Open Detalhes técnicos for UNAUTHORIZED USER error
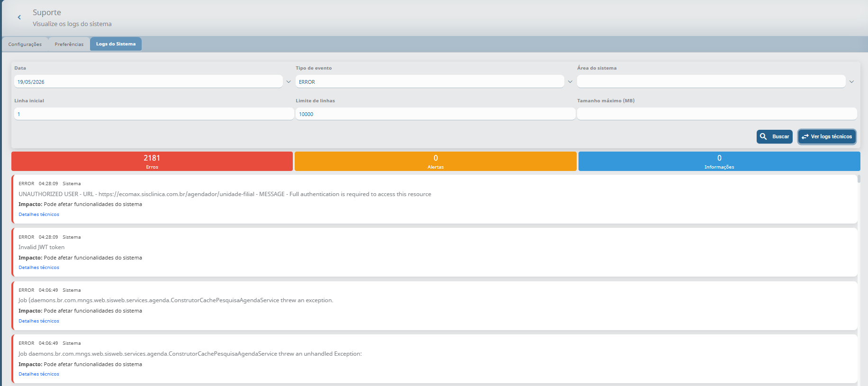Screen dimensions: 868x386 coord(39,214)
